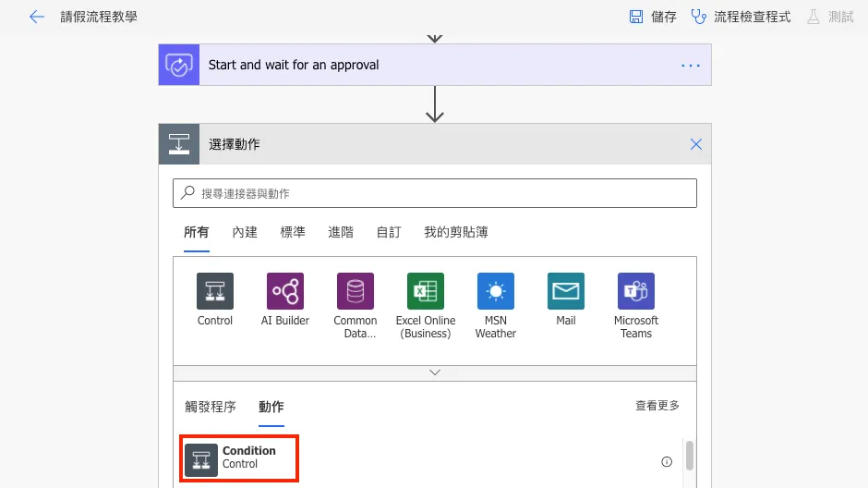Choose the AI Builder connector icon
Screen dimensions: 868x488
point(285,291)
